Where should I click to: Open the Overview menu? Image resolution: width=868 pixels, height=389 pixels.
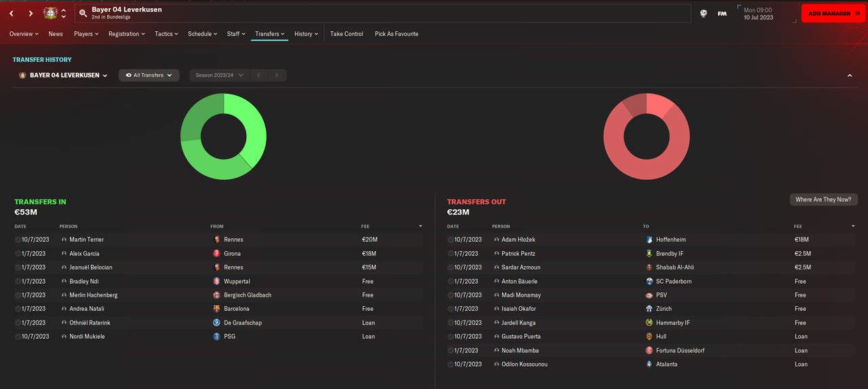pos(24,34)
